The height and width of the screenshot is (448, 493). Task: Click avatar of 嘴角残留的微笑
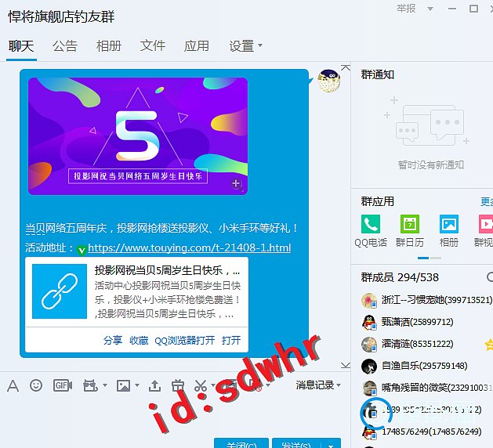coord(369,388)
